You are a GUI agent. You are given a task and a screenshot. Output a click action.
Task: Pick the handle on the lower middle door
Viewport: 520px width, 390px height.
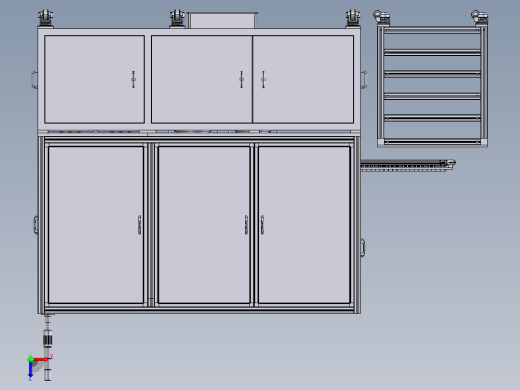point(246,225)
